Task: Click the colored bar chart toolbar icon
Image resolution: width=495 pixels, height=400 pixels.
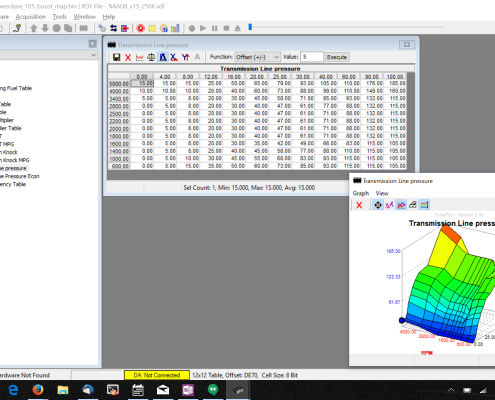Action: [175, 28]
